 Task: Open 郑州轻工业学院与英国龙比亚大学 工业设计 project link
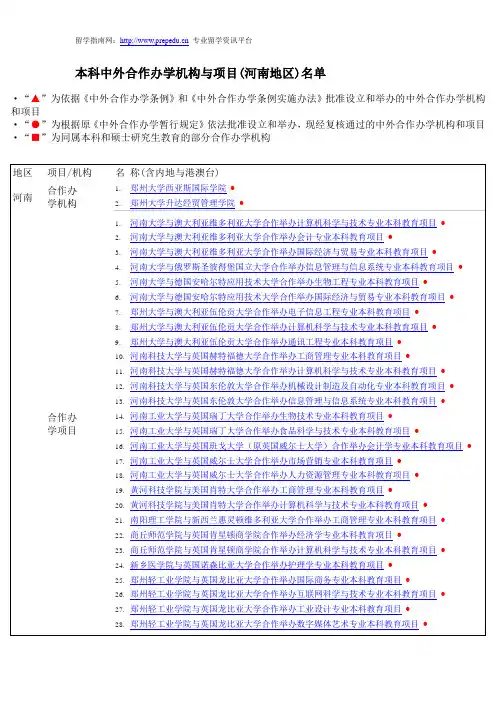266,609
